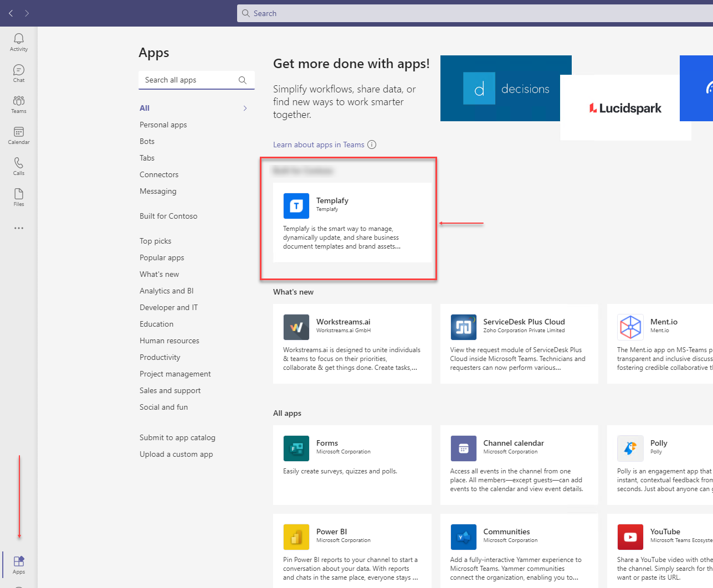
Task: Open Built for Contoso category
Action: [168, 216]
